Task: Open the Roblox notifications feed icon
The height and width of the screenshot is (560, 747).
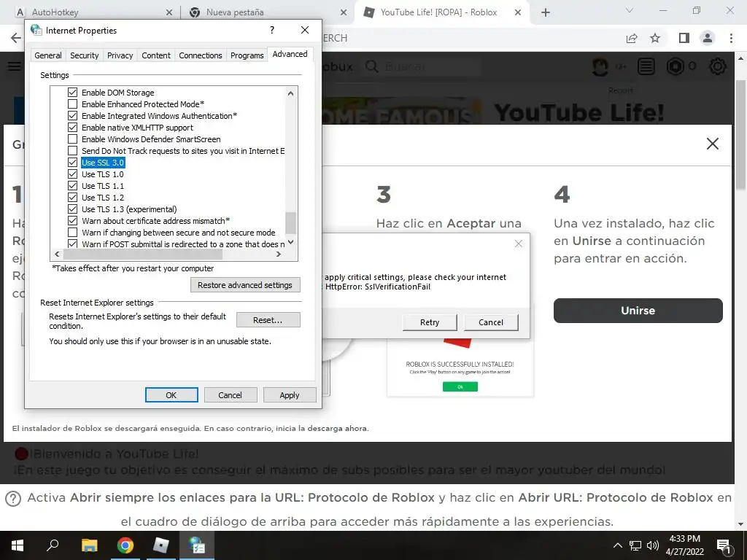Action: pos(646,66)
